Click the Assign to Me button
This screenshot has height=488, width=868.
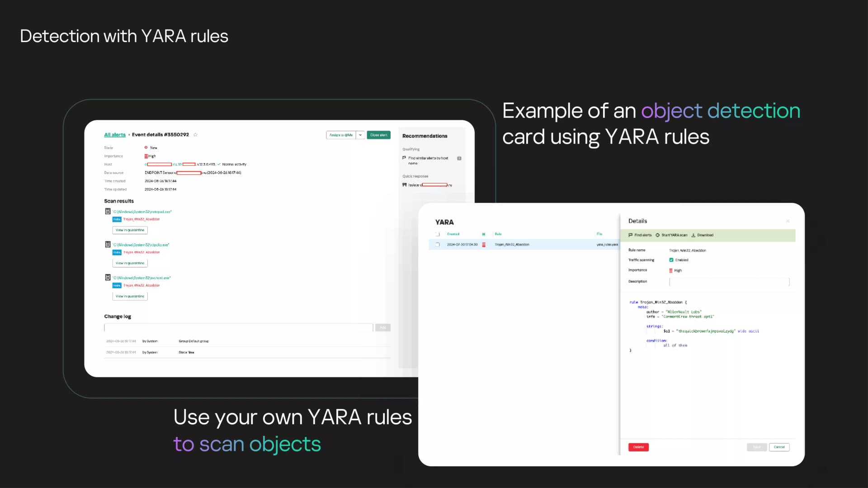click(341, 135)
